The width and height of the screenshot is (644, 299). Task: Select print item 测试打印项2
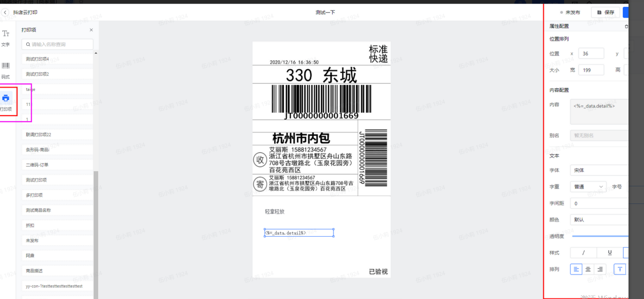57,74
